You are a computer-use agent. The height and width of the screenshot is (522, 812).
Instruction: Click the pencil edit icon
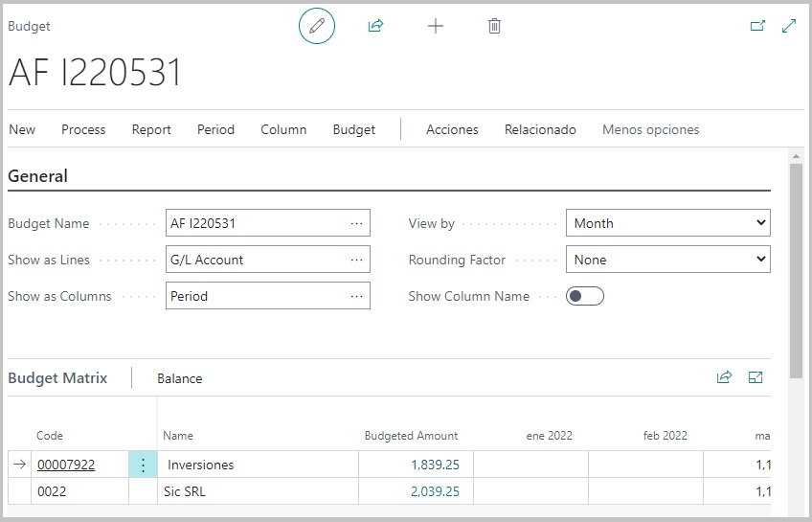tap(317, 26)
